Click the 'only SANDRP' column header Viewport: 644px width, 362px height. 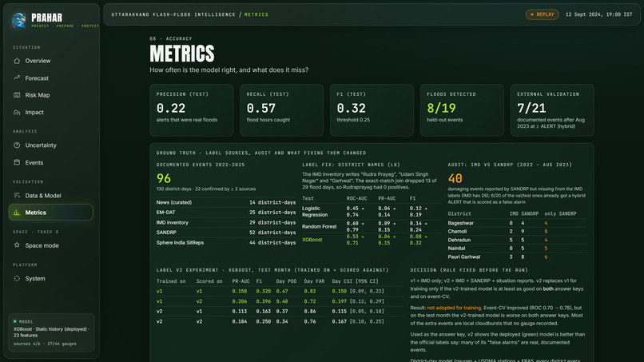[x=560, y=213]
